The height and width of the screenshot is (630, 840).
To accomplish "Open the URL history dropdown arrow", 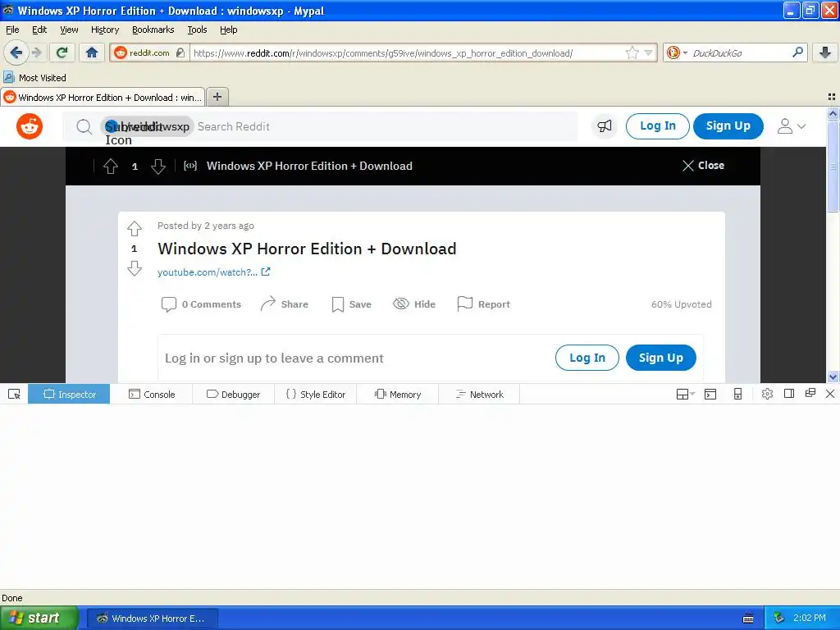I will (x=649, y=52).
